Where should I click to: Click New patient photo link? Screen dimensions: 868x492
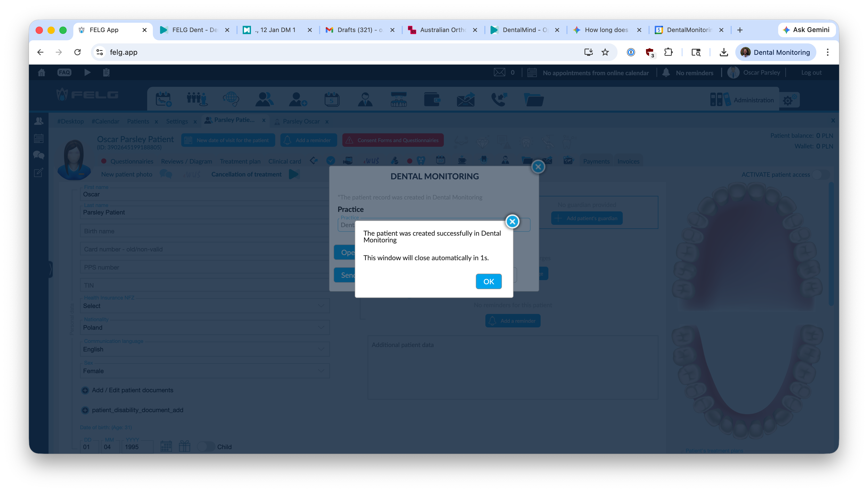point(127,174)
